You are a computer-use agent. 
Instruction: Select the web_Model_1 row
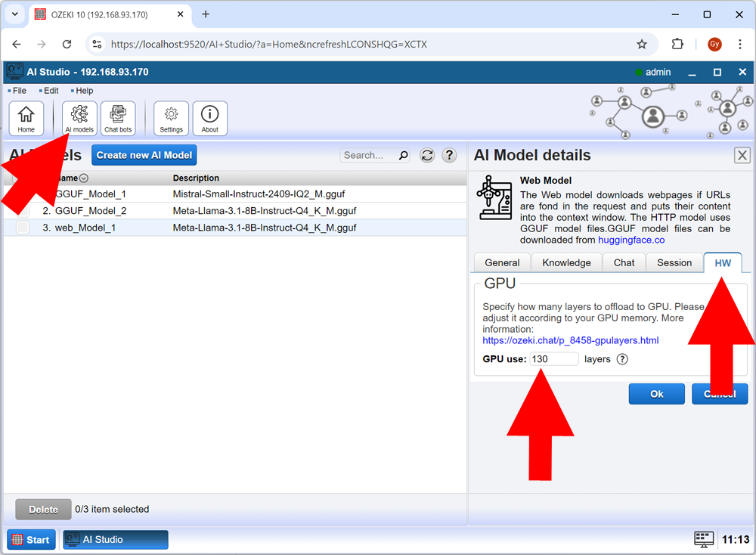tap(235, 228)
